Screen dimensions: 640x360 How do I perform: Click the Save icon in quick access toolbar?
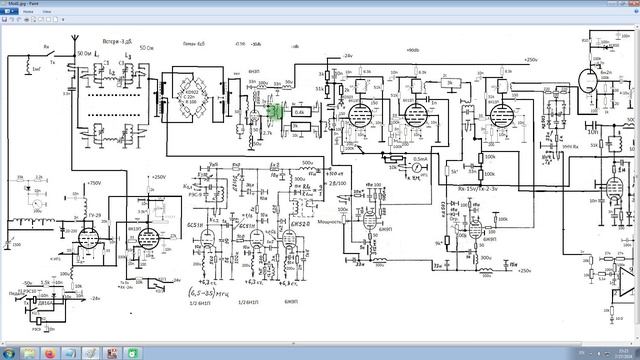(x=4, y=19)
